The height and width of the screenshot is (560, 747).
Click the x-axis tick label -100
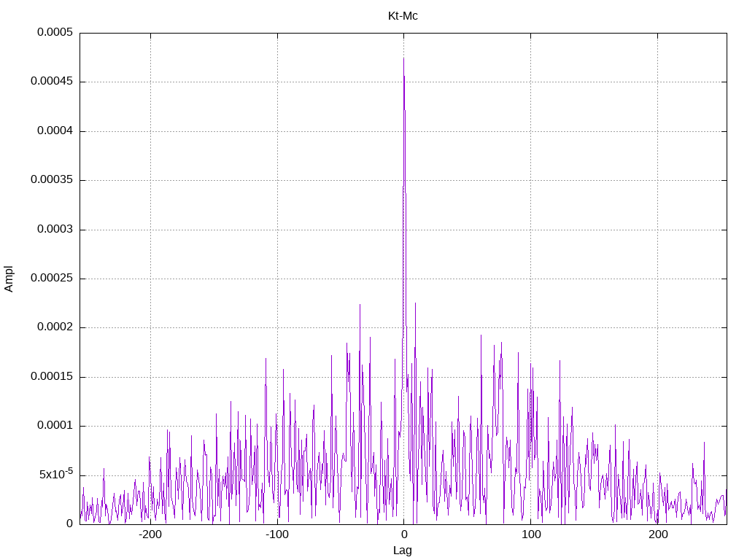[x=276, y=534]
